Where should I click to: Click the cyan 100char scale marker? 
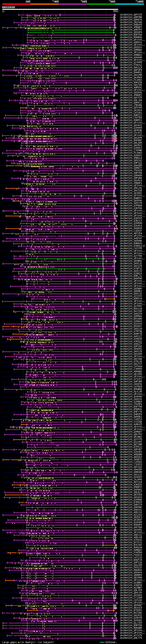(x=102, y=642)
